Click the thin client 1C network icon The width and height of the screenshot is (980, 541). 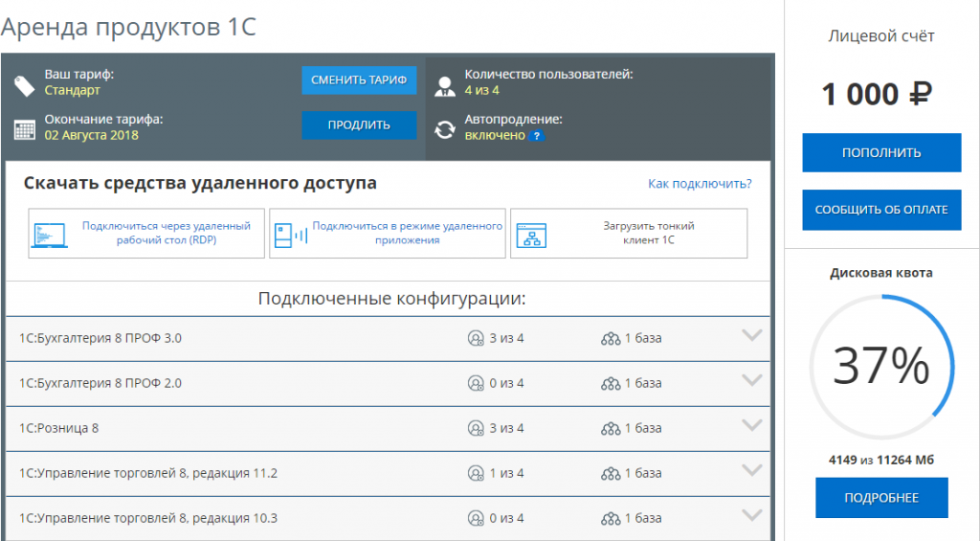pos(531,236)
